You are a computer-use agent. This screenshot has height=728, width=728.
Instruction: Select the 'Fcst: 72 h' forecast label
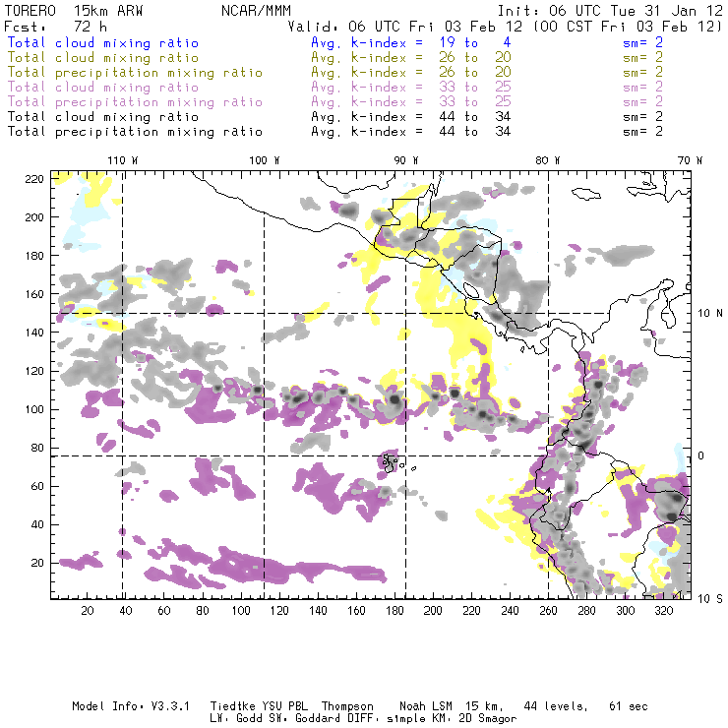tap(55, 27)
